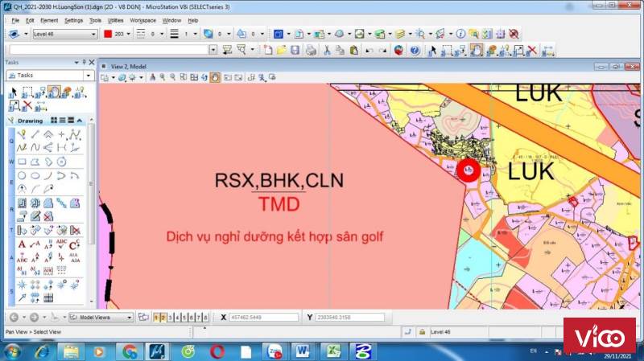This screenshot has width=644, height=361.
Task: Select the Place Fence tool in main toolbar
Action: point(447,51)
